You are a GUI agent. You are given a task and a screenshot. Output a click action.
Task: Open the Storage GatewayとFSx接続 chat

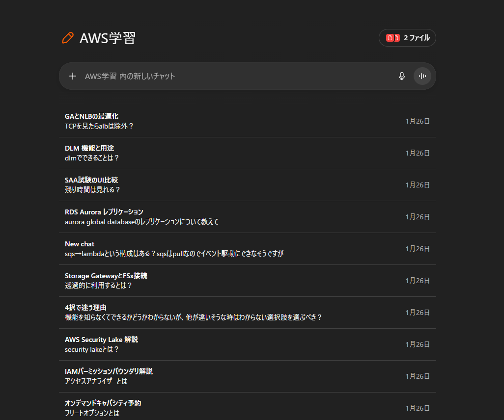click(x=247, y=281)
